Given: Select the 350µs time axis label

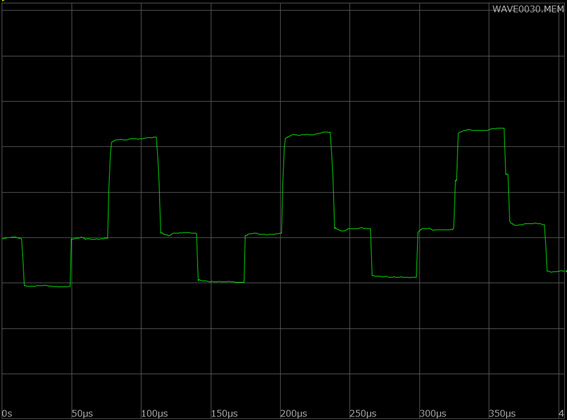Looking at the screenshot, I should [502, 413].
